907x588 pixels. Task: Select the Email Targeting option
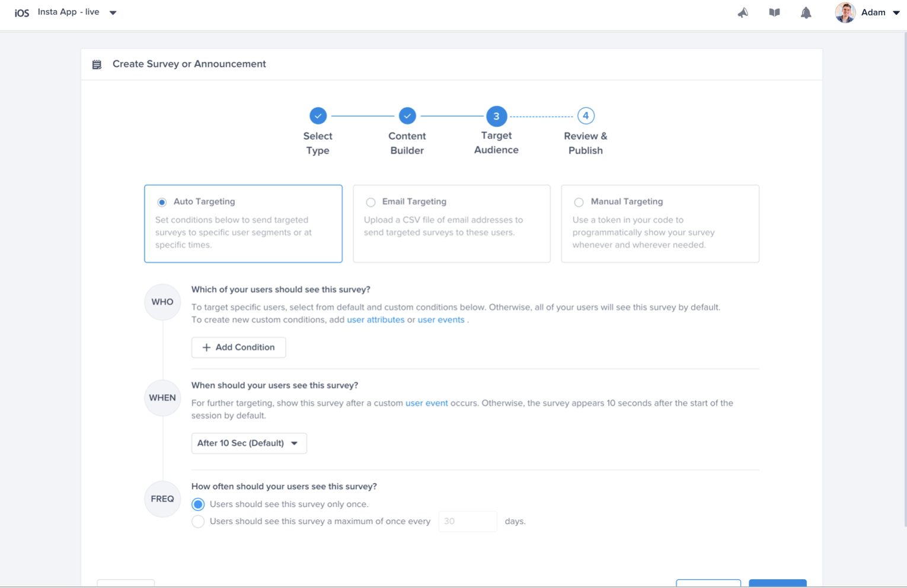coord(371,202)
